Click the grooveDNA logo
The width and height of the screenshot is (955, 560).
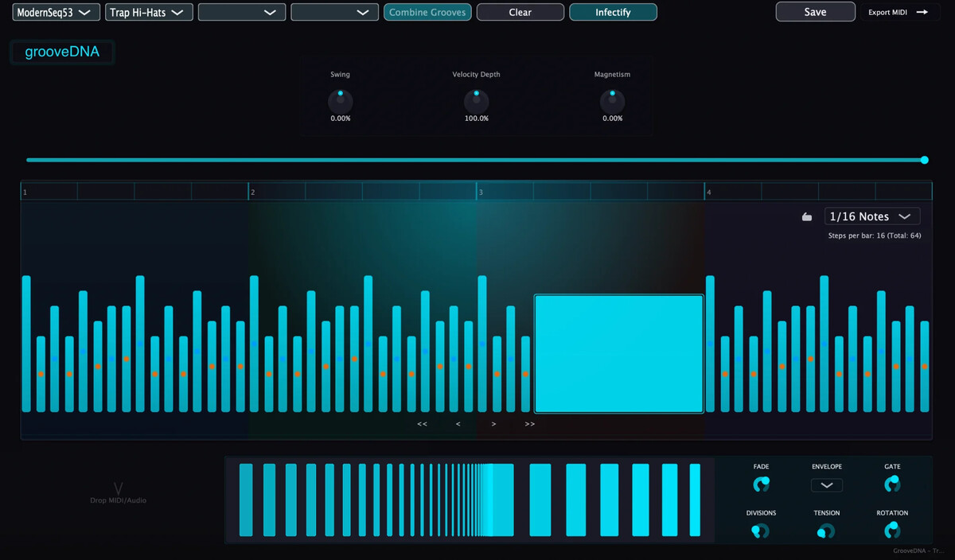(x=62, y=51)
